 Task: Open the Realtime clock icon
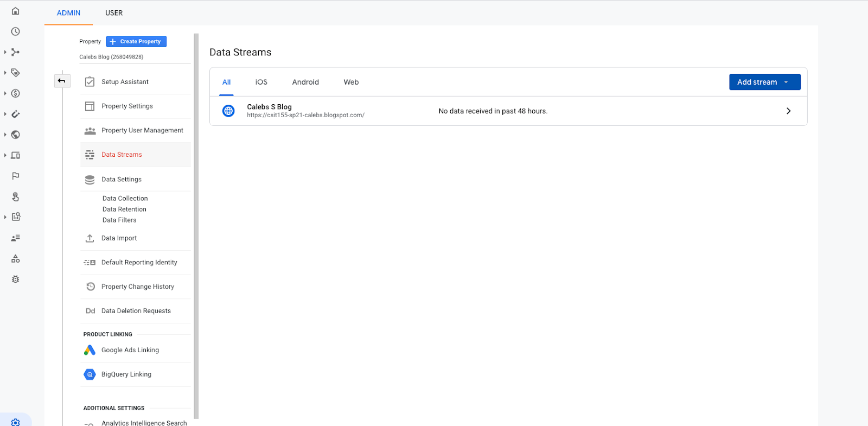[16, 31]
